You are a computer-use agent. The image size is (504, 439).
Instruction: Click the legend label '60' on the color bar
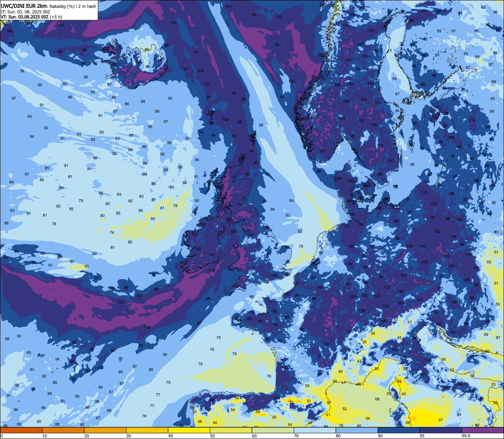coord(255,436)
